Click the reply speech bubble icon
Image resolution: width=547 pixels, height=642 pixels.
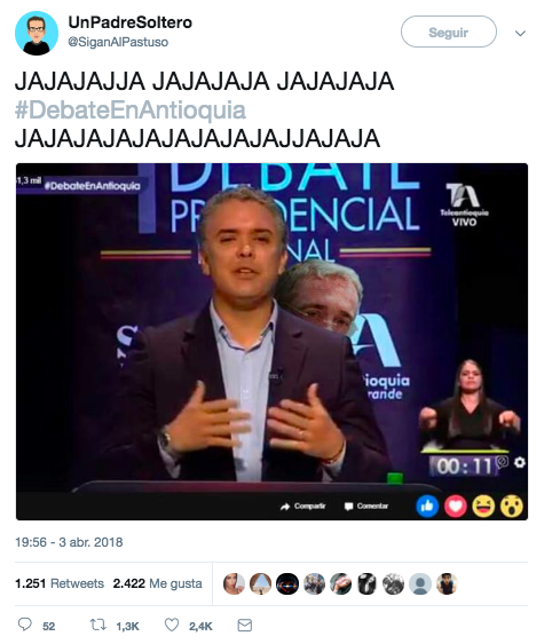pos(25,624)
